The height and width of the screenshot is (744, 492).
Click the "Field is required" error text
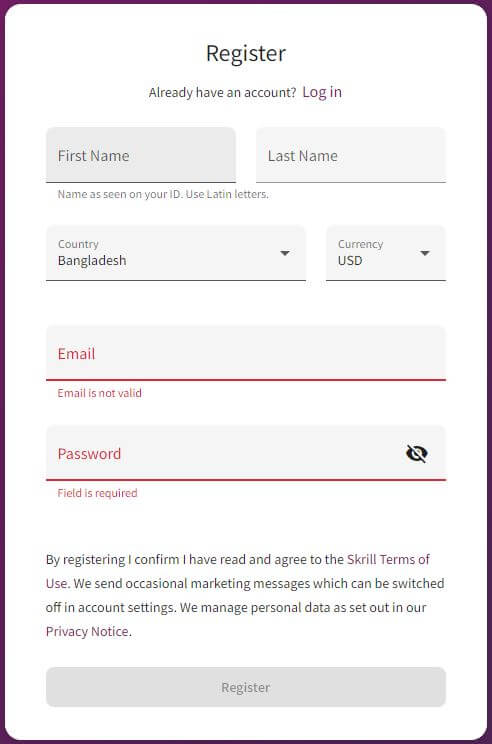pos(97,493)
